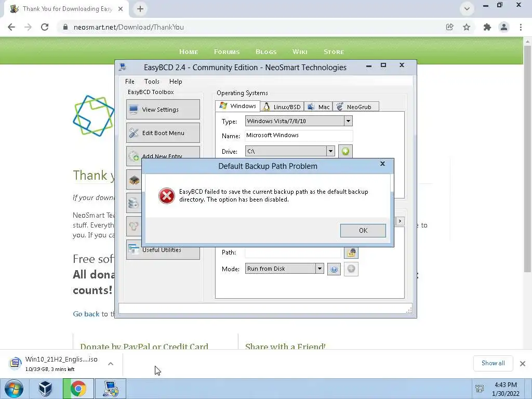Select the Windows operating systems tab

pos(238,106)
